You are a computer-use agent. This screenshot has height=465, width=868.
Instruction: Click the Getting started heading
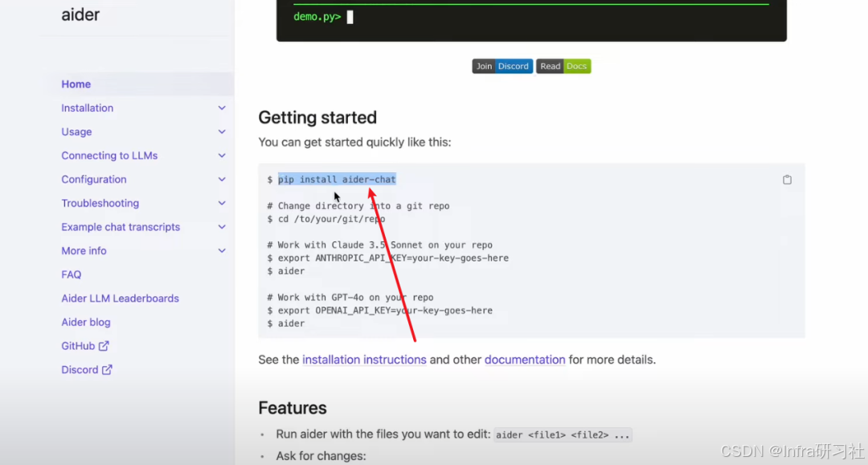click(317, 117)
